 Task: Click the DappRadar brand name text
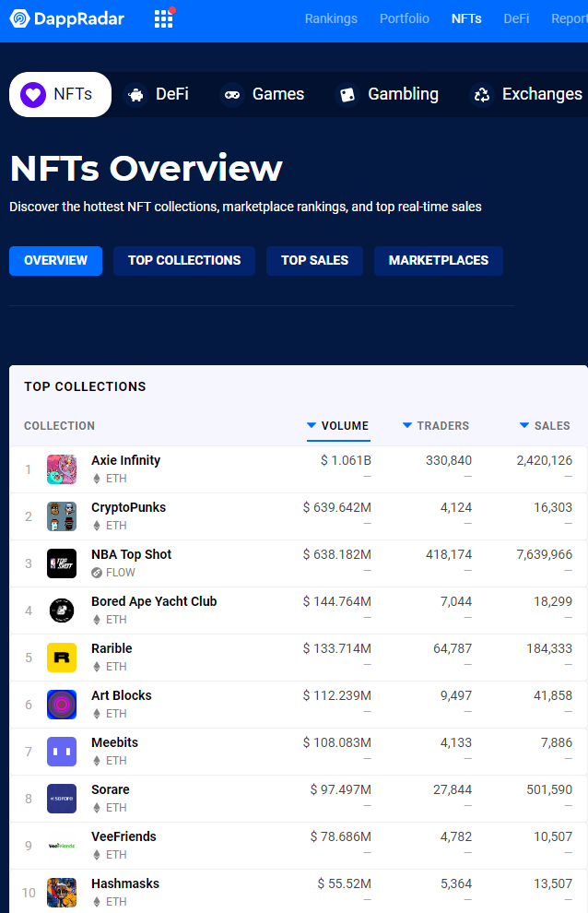[x=79, y=18]
